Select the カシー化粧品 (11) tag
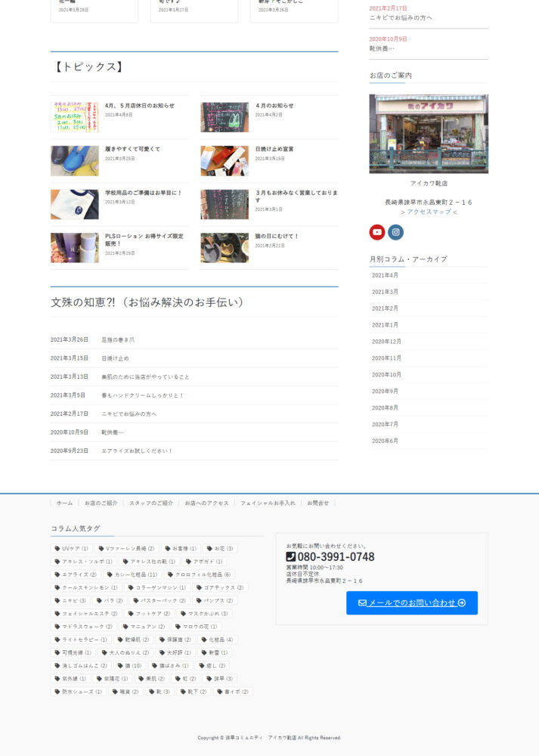 [132, 575]
